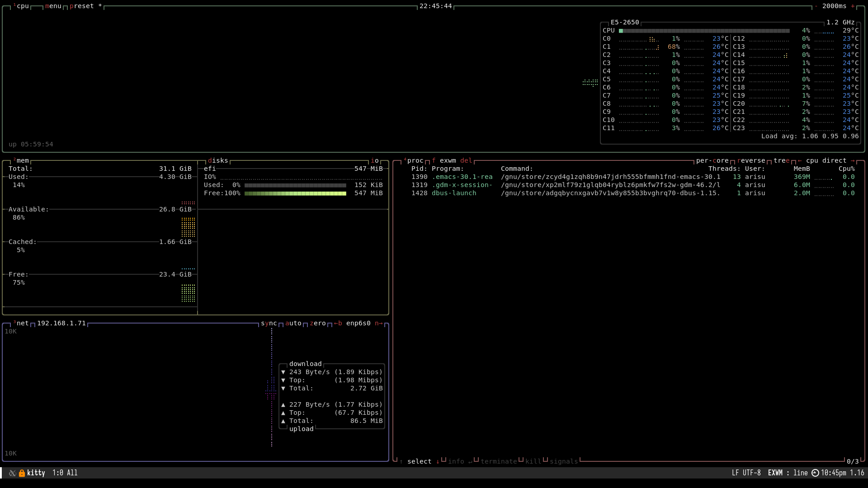Image resolution: width=868 pixels, height=488 pixels.
Task: Click the right arrow after cpu direct sorting
Action: tap(853, 160)
